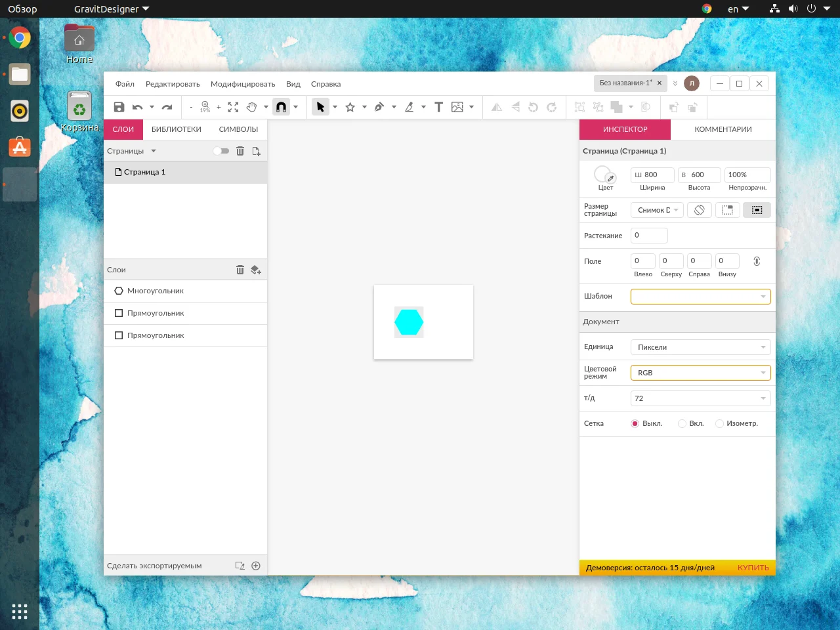Viewport: 840px width, 630px height.
Task: Switch to the Комментарии tab
Action: pos(723,129)
